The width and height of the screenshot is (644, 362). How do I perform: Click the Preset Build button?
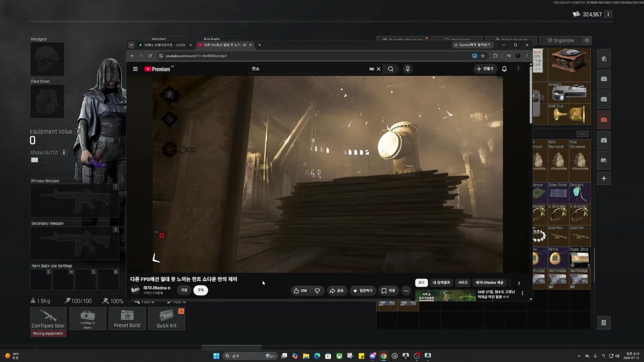(127, 319)
